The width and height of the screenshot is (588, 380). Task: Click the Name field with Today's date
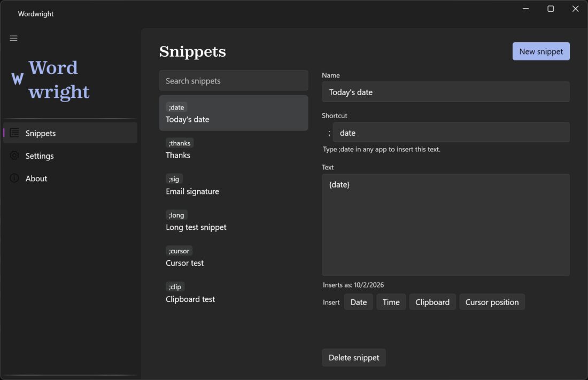click(x=445, y=92)
